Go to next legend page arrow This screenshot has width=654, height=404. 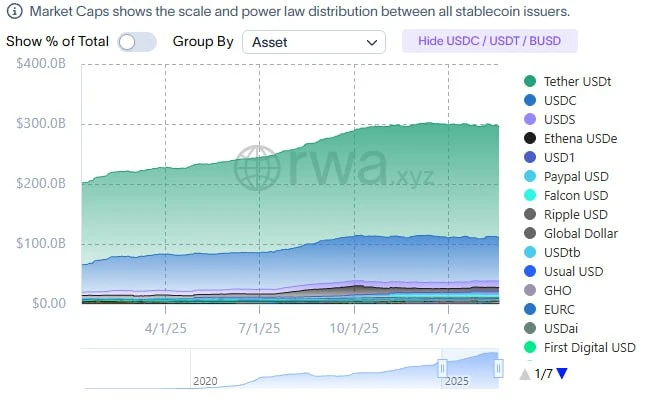click(x=561, y=374)
